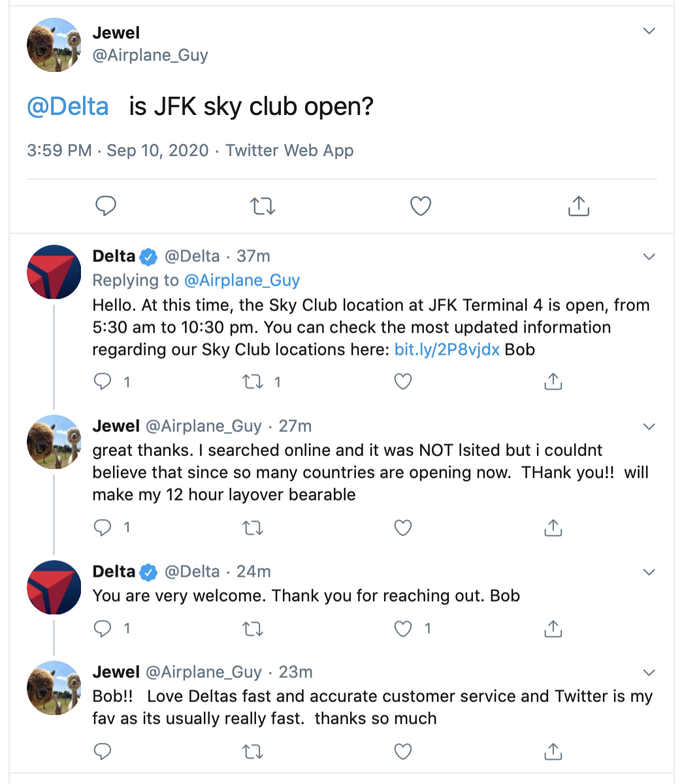Open more options on main tweet chevron

pos(649,31)
